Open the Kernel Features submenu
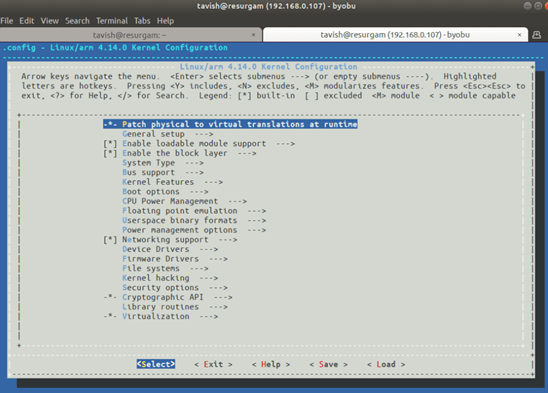The image size is (548, 393). pyautogui.click(x=172, y=182)
